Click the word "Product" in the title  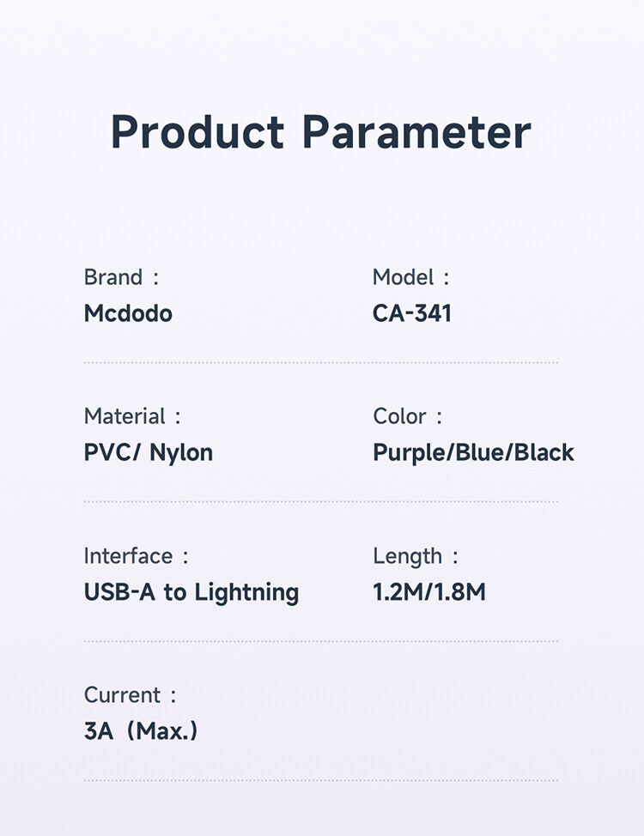coord(197,133)
